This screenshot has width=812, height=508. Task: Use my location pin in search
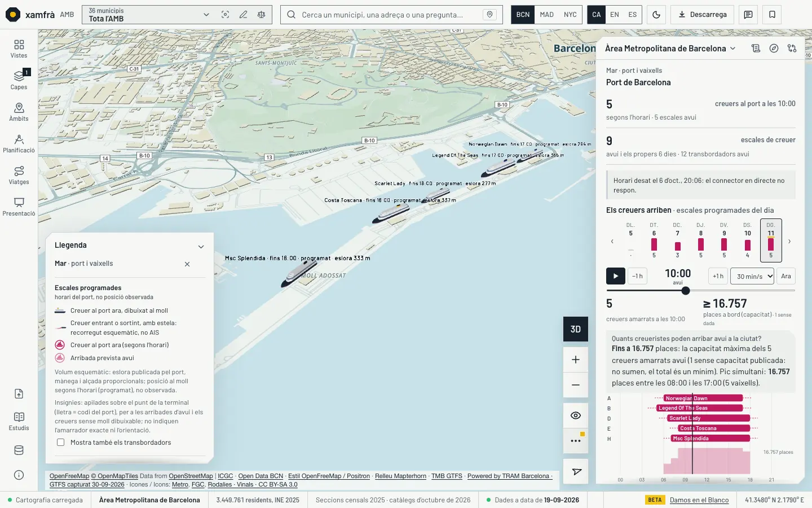[489, 15]
